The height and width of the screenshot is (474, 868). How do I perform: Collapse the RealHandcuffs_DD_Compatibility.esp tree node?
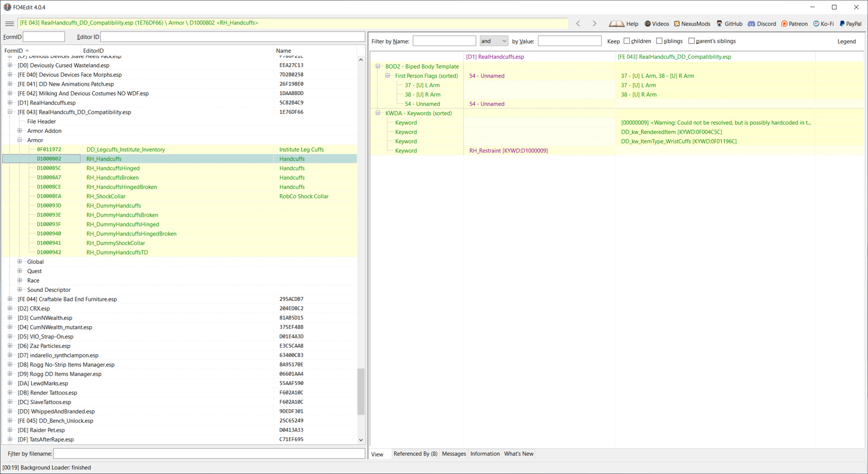(10, 112)
